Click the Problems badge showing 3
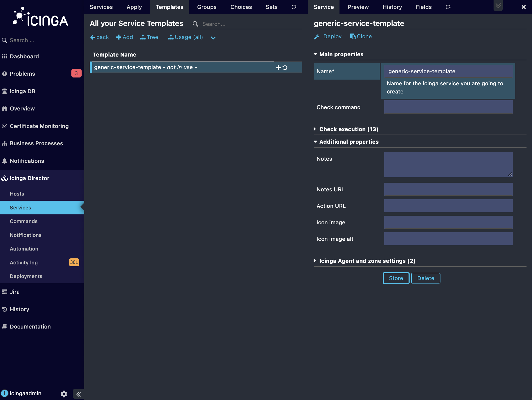The width and height of the screenshot is (532, 400). [x=76, y=73]
